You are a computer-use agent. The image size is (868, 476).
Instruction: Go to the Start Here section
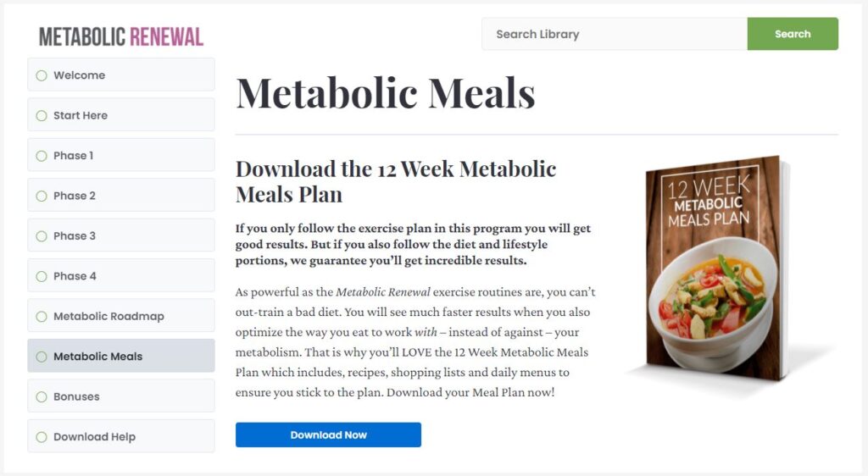pos(121,115)
